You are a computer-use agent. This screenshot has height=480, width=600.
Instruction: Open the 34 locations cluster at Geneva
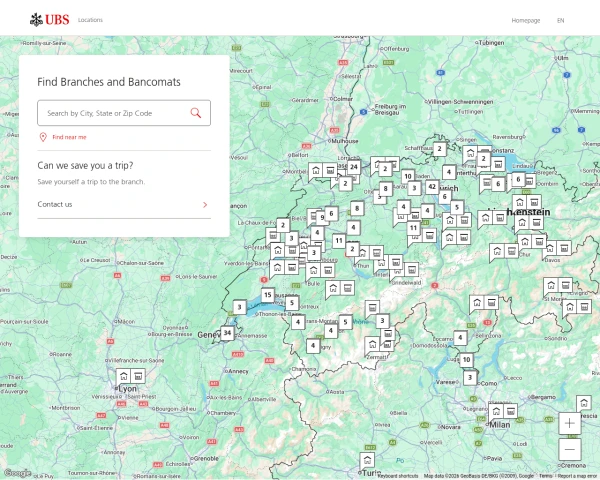point(227,333)
